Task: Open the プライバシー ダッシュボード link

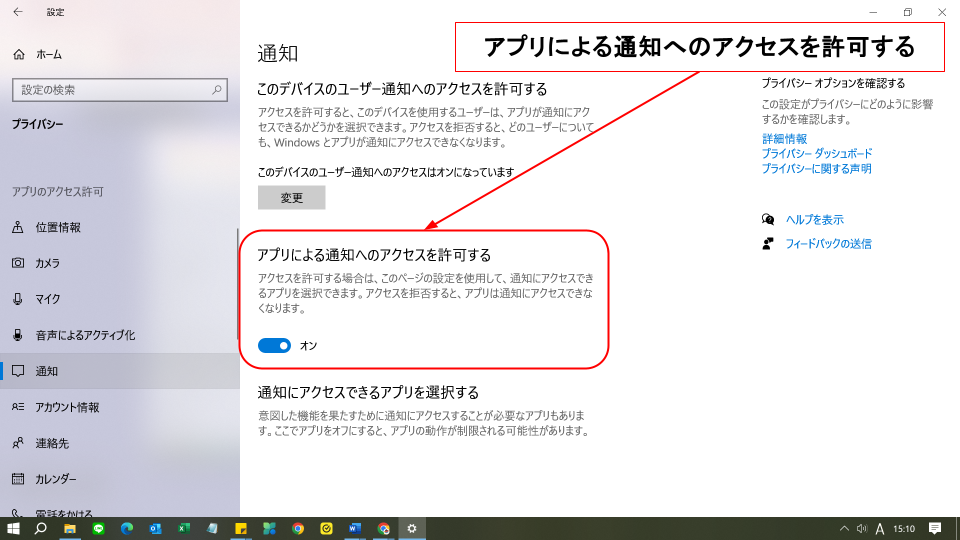Action: [816, 154]
